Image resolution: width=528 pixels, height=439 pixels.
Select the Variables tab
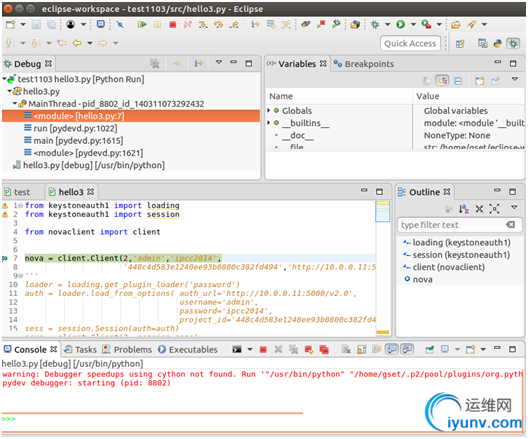[x=297, y=64]
